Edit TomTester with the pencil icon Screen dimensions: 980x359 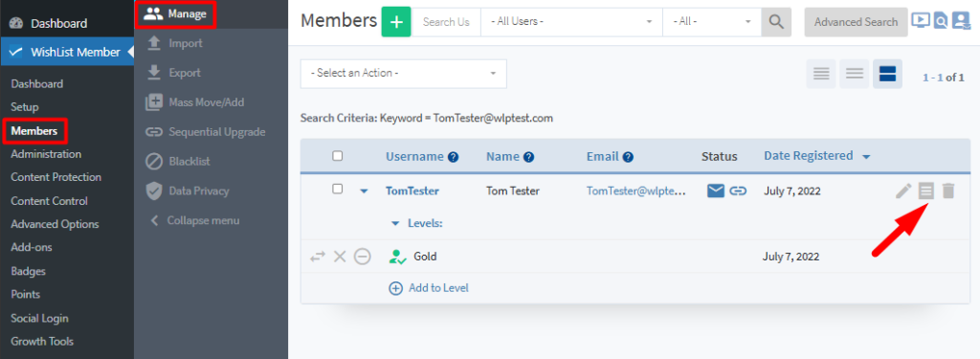903,191
